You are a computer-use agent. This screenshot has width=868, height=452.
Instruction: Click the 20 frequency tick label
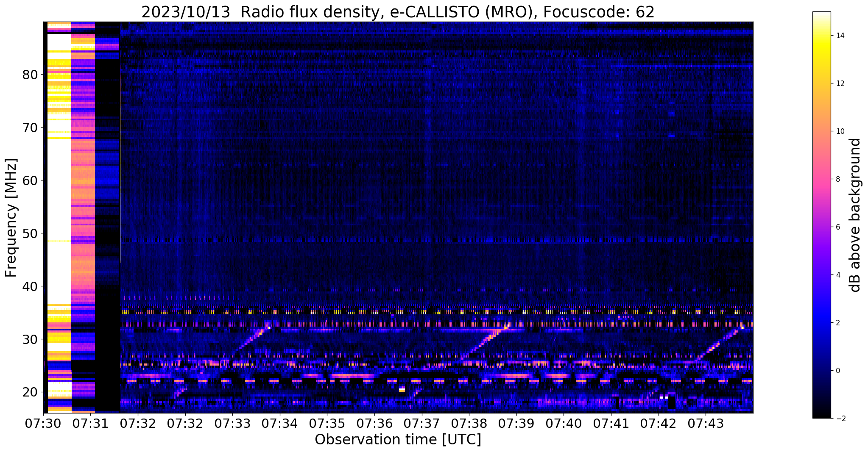[30, 392]
